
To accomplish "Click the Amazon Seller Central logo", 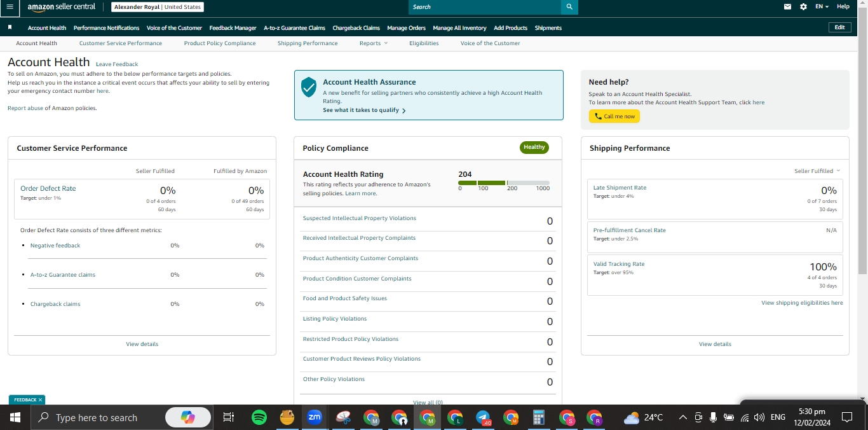I will (x=62, y=7).
